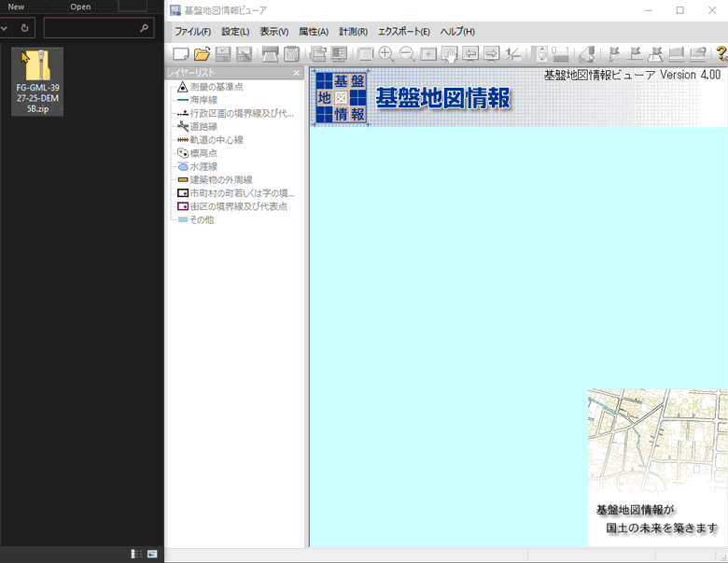728x563 pixels.
Task: Select the 建築物の外周線 layer item
Action: click(220, 180)
